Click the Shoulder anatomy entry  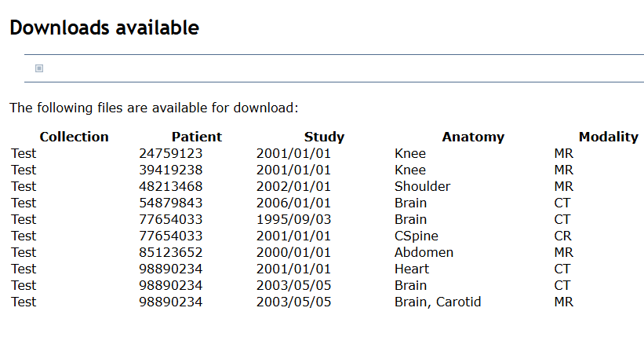[422, 186]
